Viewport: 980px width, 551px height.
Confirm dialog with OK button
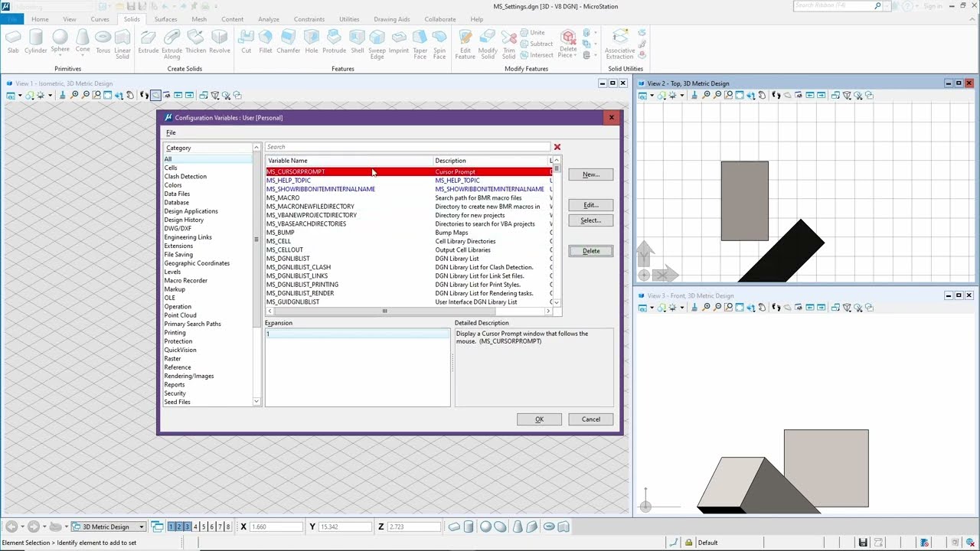[x=539, y=419]
